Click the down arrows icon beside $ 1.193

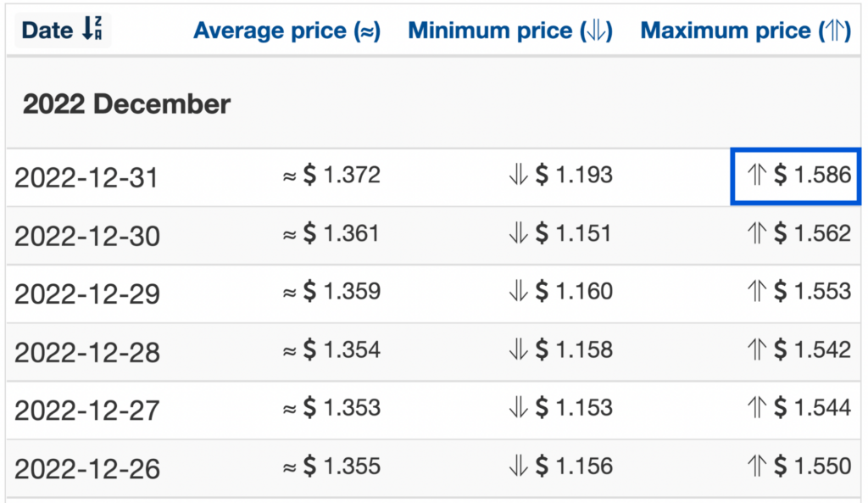[x=518, y=175]
